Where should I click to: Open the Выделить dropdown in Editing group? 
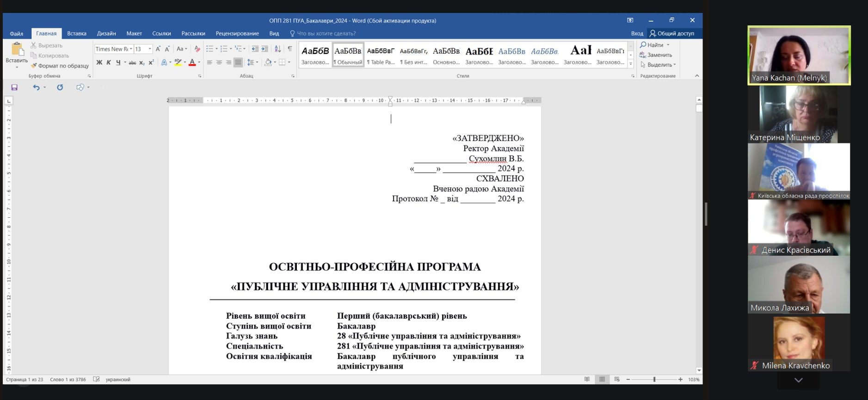[x=659, y=65]
